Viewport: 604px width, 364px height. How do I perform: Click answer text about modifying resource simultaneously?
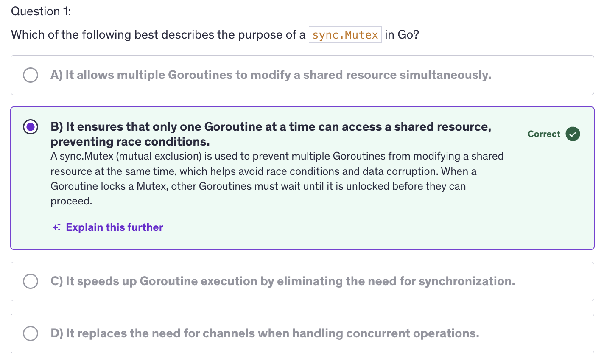pyautogui.click(x=271, y=75)
